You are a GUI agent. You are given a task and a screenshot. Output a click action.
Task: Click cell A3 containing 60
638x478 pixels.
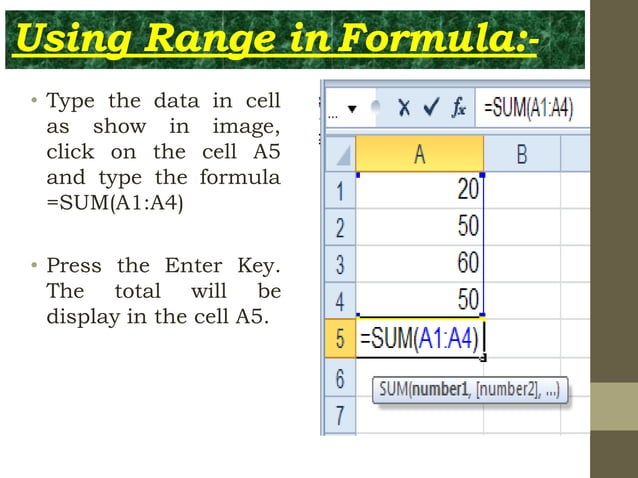click(420, 264)
